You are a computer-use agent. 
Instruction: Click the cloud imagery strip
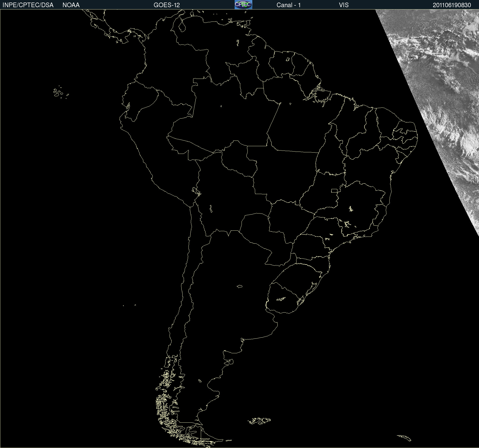pos(435,102)
